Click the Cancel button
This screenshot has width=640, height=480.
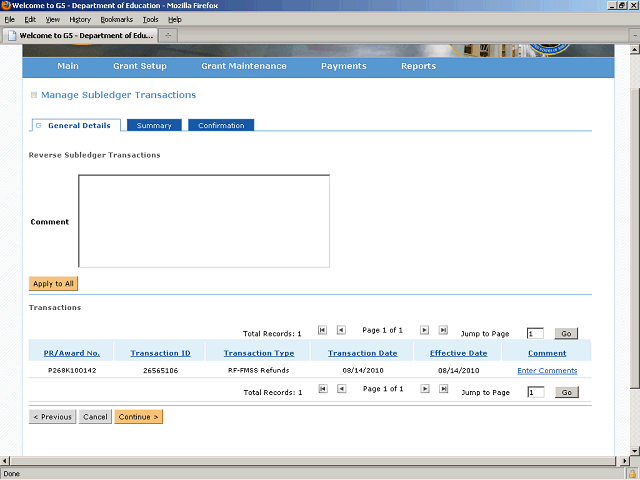coord(95,417)
